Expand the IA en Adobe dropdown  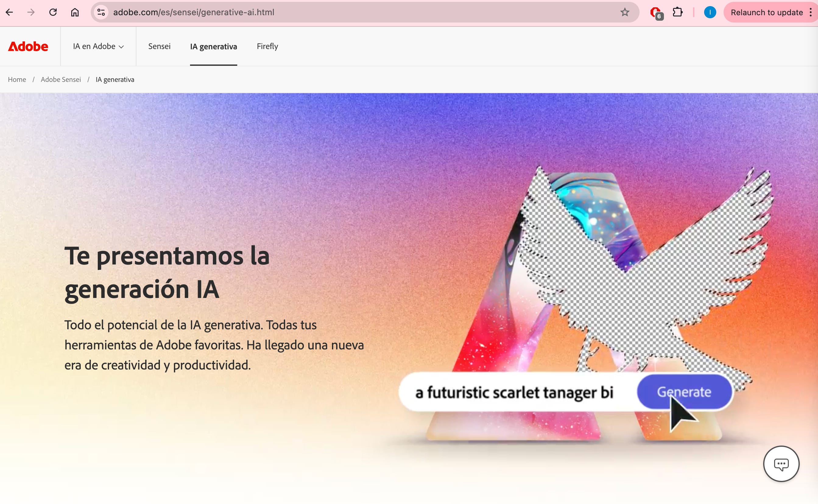pyautogui.click(x=98, y=46)
